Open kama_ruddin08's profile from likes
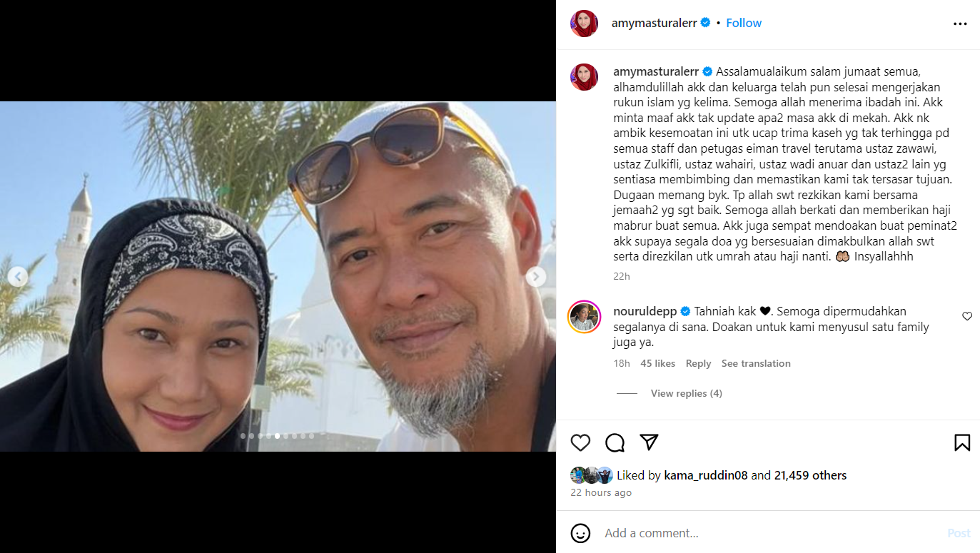The width and height of the screenshot is (980, 553). (706, 475)
